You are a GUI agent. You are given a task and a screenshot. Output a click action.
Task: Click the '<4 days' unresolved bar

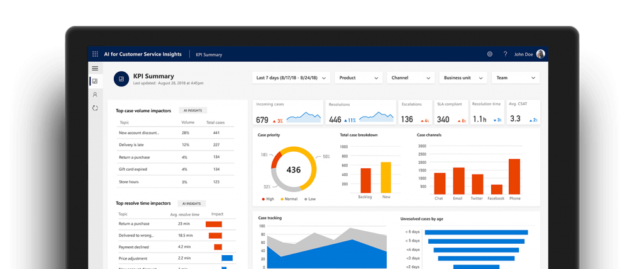(x=476, y=249)
